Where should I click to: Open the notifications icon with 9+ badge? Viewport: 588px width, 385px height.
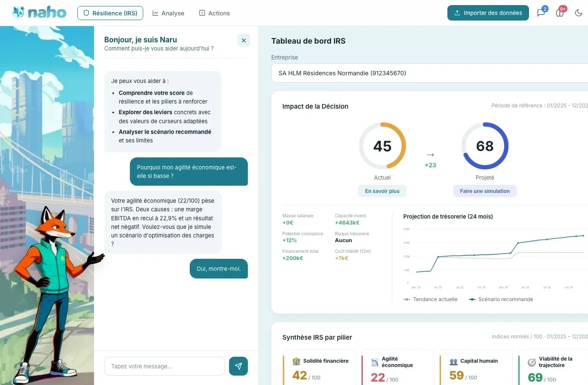[x=560, y=13]
